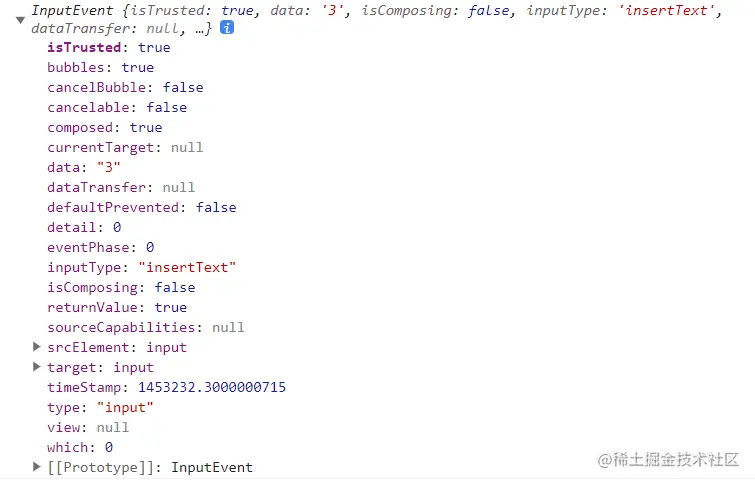Image resolution: width=755 pixels, height=484 pixels.
Task: Select the isTrusted property row
Action: pos(109,48)
